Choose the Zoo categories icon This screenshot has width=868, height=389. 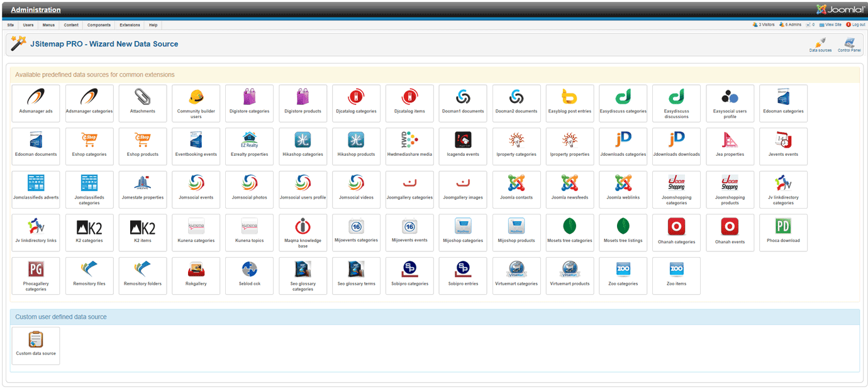pyautogui.click(x=623, y=275)
